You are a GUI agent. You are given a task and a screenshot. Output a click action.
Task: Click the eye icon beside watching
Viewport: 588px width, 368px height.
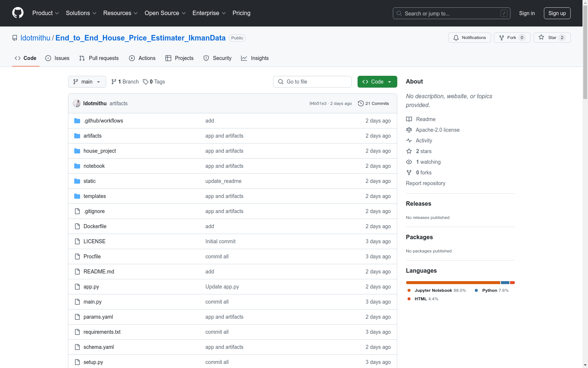[409, 162]
